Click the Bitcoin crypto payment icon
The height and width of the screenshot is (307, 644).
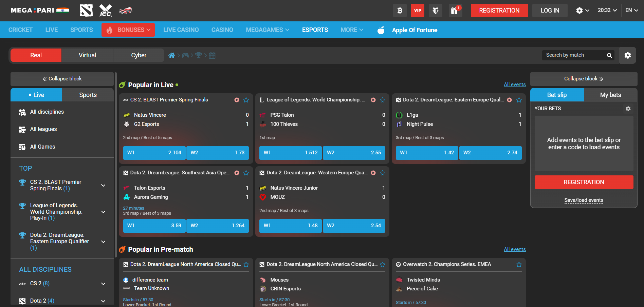coord(400,10)
